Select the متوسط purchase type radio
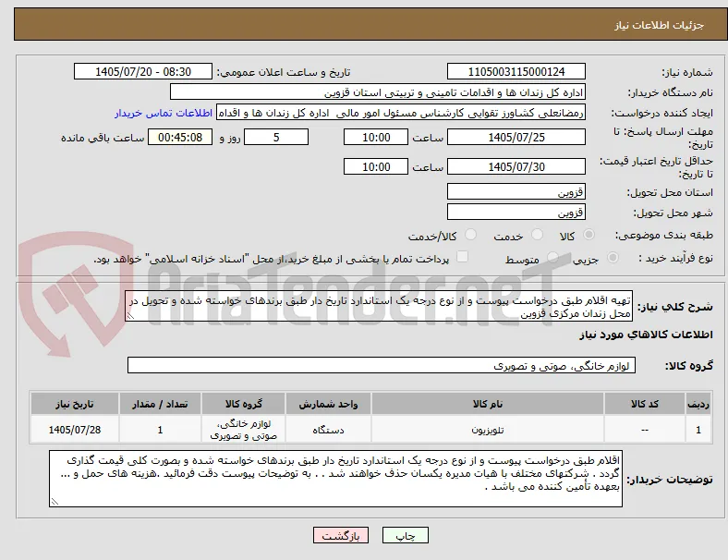 pyautogui.click(x=552, y=258)
